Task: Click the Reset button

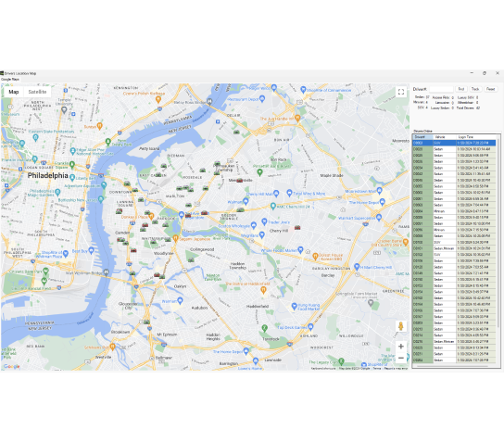Action: tap(490, 89)
